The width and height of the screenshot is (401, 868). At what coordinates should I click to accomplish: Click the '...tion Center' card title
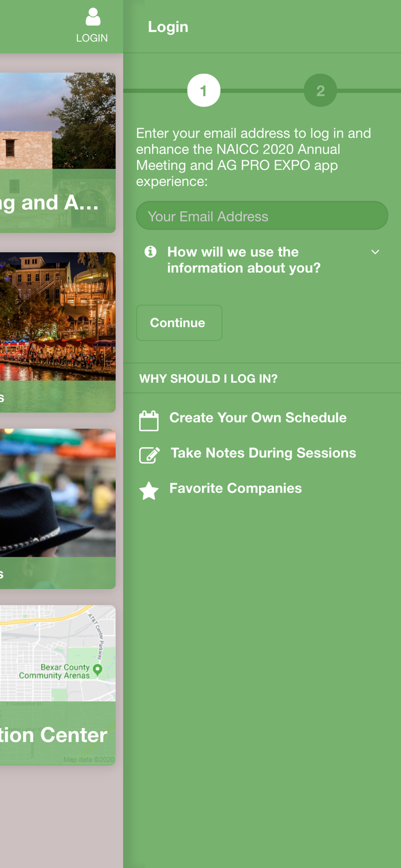click(53, 735)
